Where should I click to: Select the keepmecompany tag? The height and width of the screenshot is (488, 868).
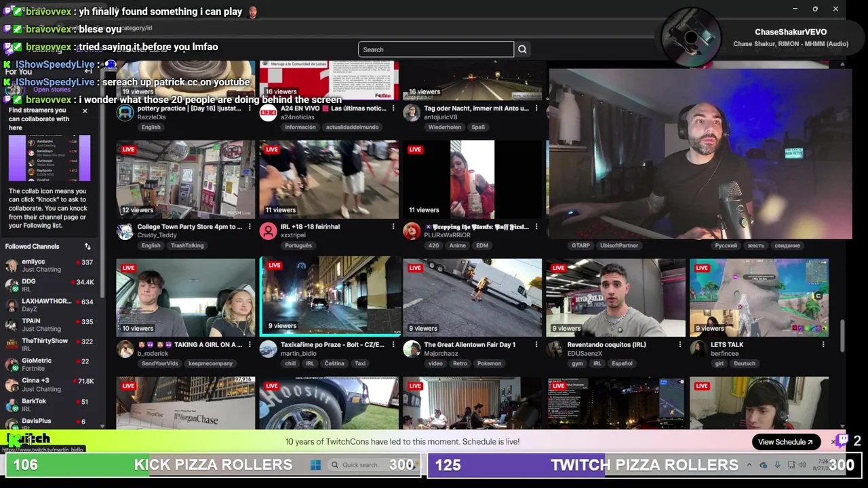click(x=210, y=363)
